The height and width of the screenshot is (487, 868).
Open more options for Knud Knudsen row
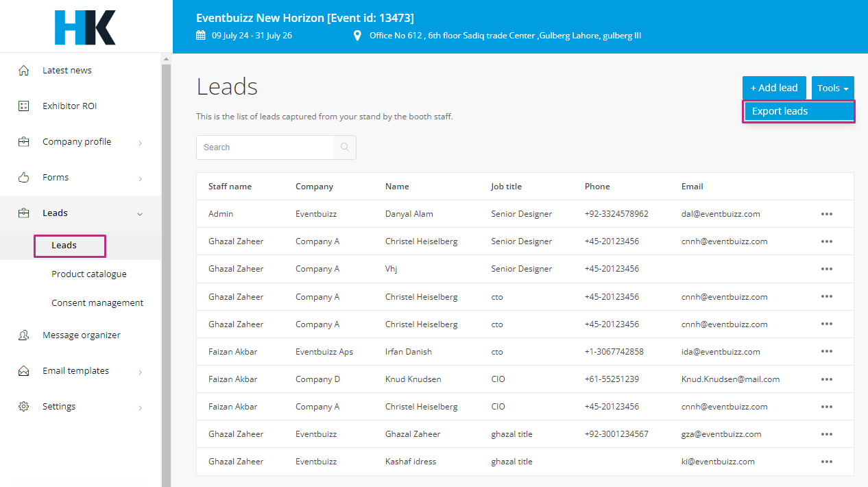(827, 379)
